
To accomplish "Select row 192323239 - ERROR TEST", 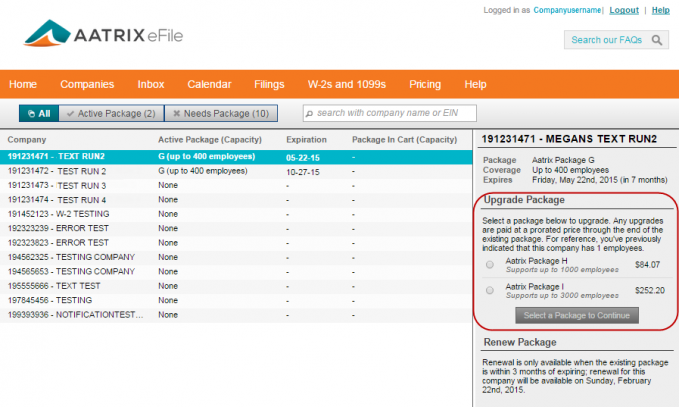I will coord(236,229).
